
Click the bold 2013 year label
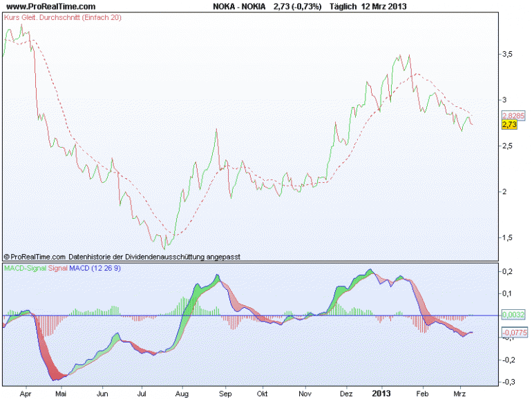coord(381,393)
